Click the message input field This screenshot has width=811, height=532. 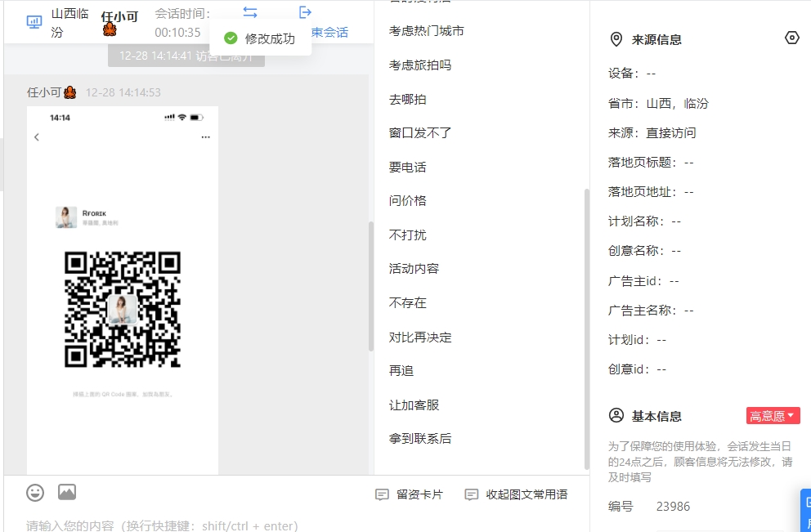(x=295, y=525)
